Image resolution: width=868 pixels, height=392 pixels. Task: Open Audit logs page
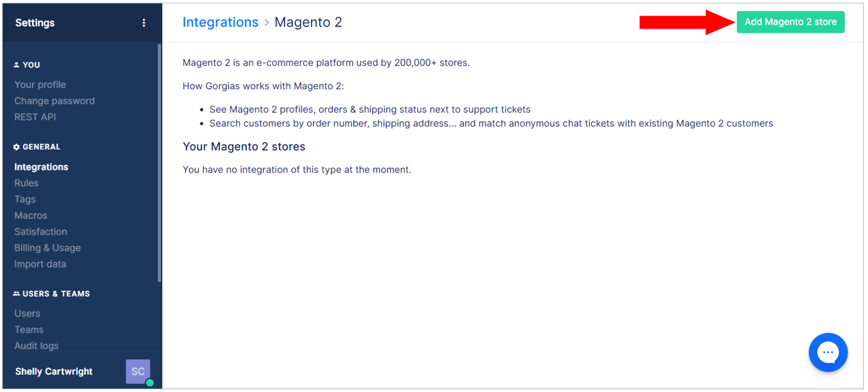coord(36,346)
